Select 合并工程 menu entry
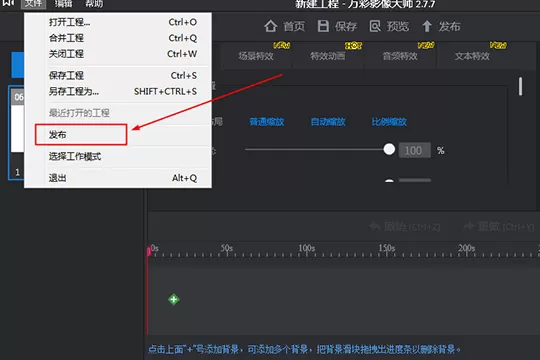540x360 pixels. tap(118, 38)
